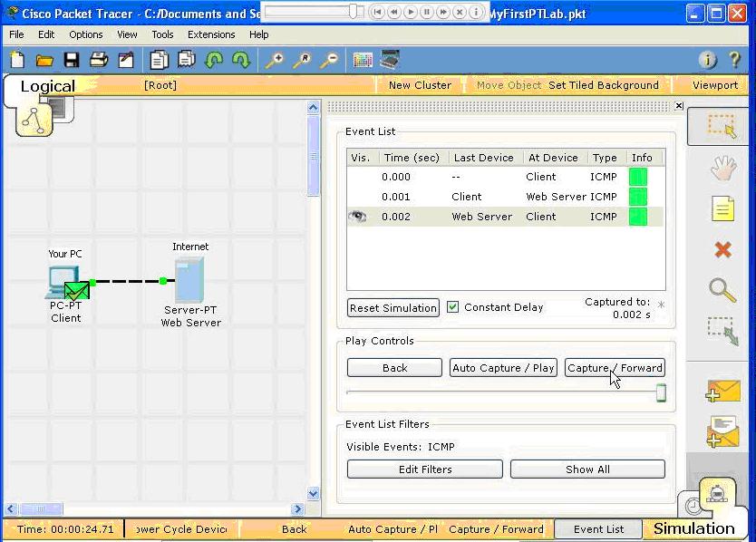Open the Tools menu

[162, 34]
